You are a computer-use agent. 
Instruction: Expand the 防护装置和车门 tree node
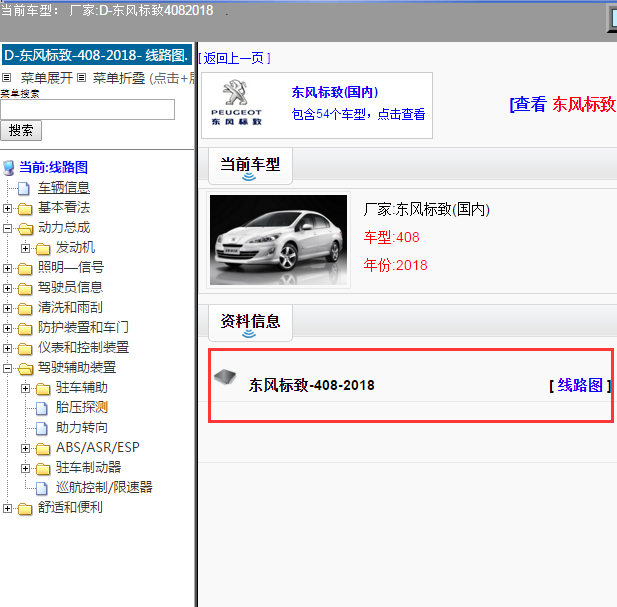pyautogui.click(x=7, y=328)
